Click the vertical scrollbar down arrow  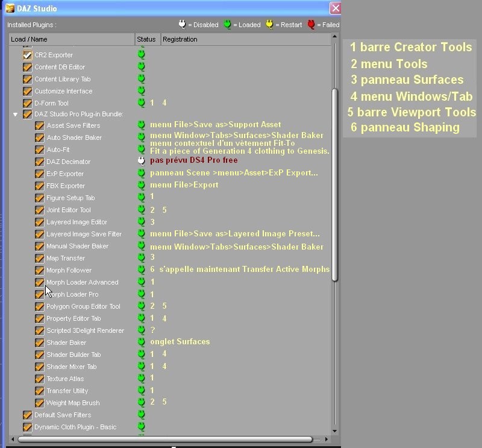(335, 431)
